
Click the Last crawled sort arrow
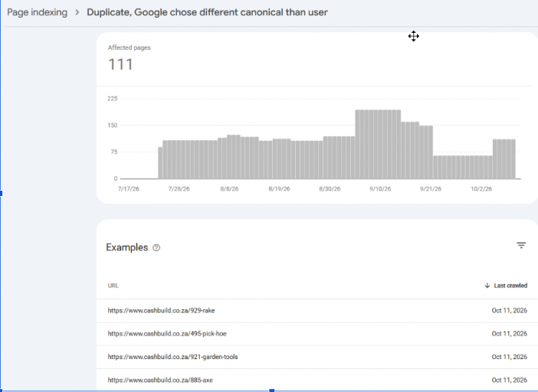pyautogui.click(x=487, y=286)
